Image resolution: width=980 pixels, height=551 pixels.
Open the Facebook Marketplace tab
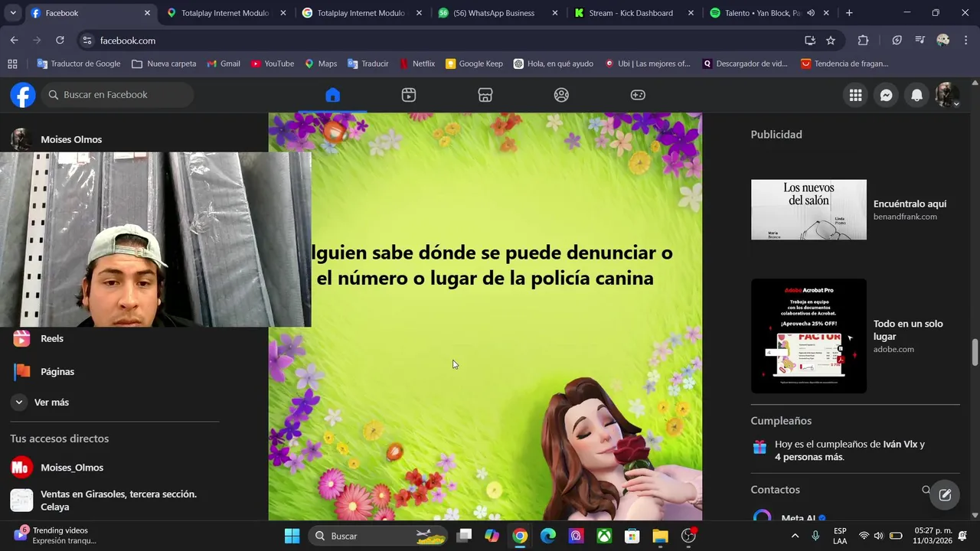coord(485,95)
